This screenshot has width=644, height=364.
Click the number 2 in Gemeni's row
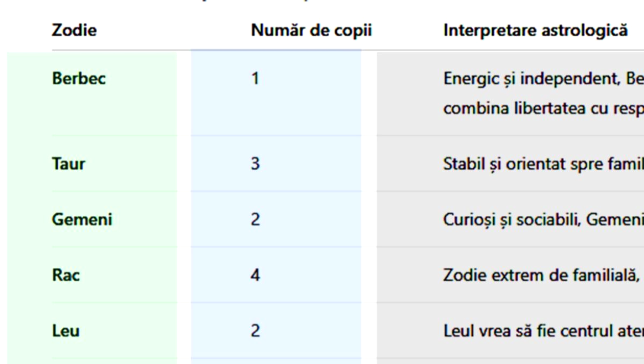click(255, 220)
